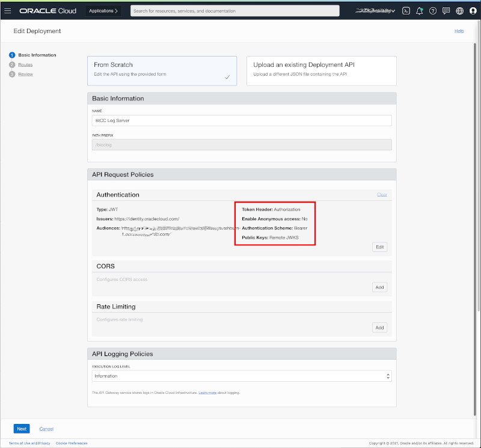Open the Applications menu
The image size is (481, 448).
[x=102, y=10]
